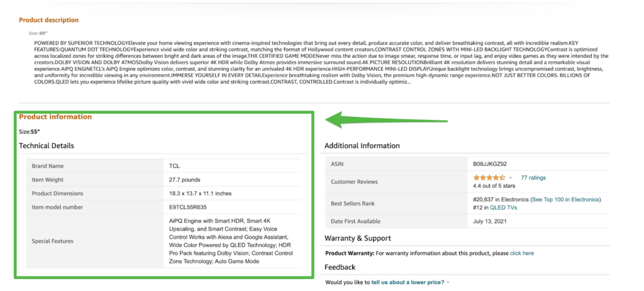Click the Size: 55" under Product description
The height and width of the screenshot is (291, 644).
pos(38,33)
